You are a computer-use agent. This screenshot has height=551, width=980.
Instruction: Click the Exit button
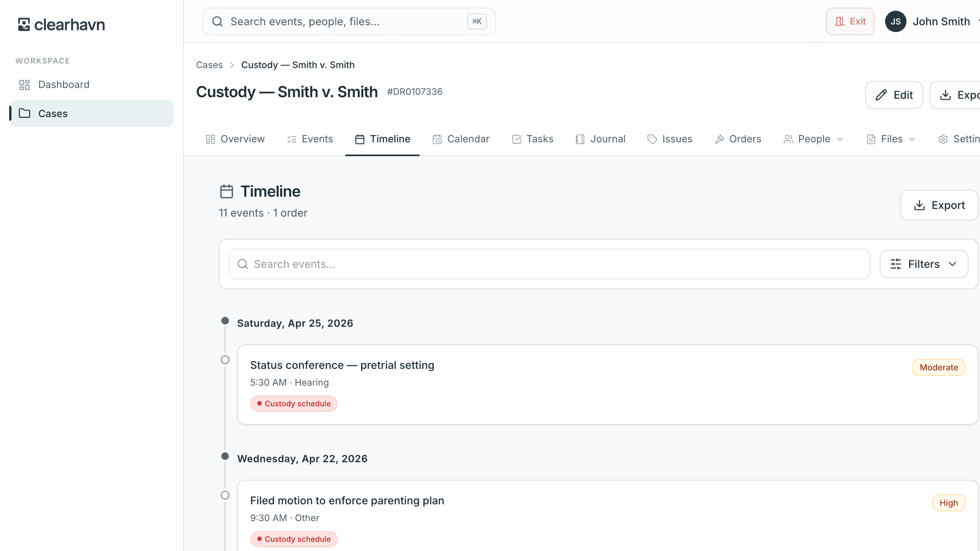(x=850, y=21)
